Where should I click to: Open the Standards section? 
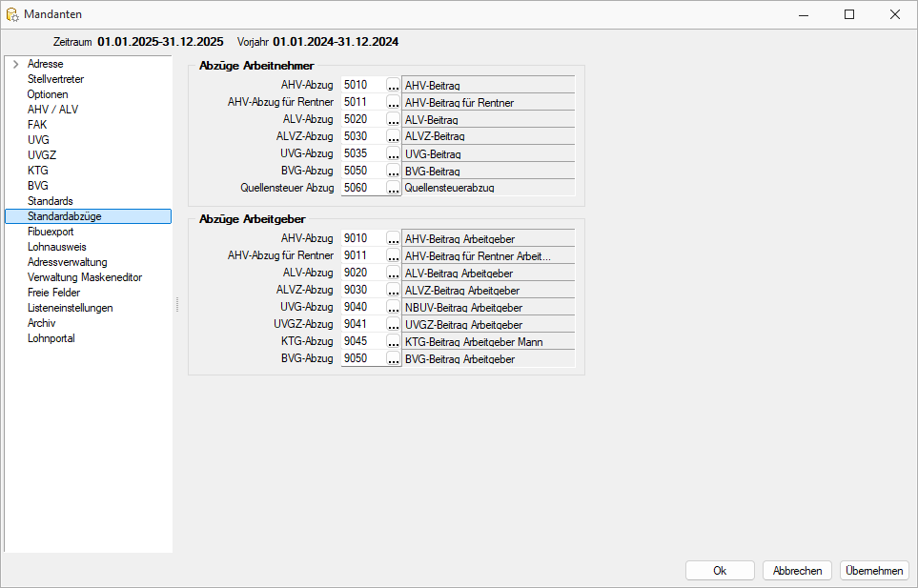click(50, 201)
